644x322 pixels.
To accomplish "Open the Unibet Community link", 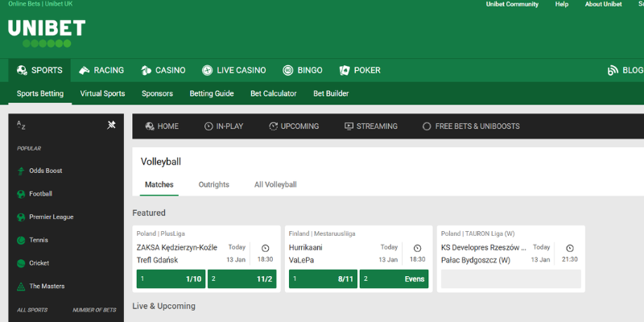I will (x=512, y=4).
